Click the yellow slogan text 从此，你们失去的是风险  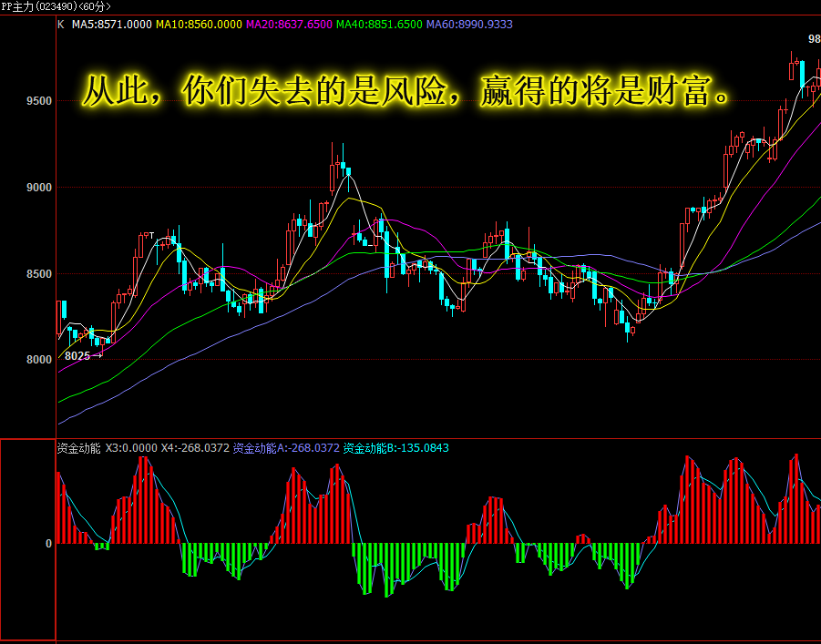tap(264, 91)
